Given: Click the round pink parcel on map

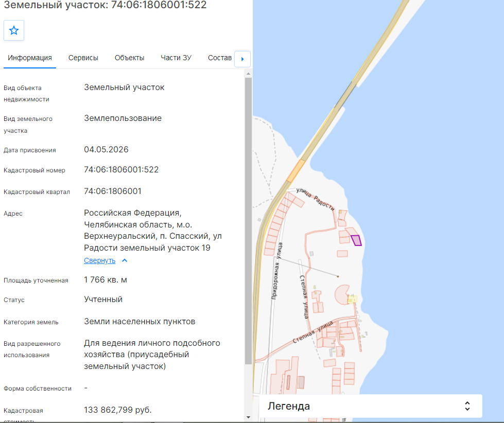Looking at the screenshot, I should (342, 294).
